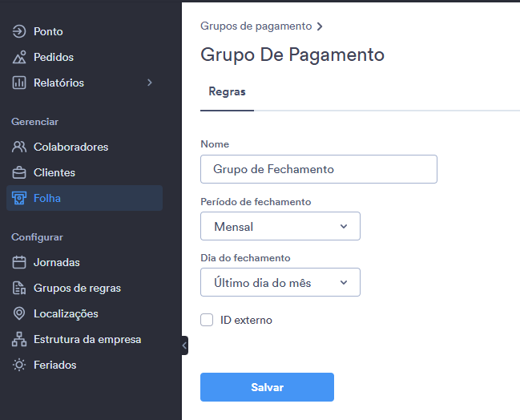Select the Folha menu item
The width and height of the screenshot is (520, 420).
pyautogui.click(x=85, y=198)
